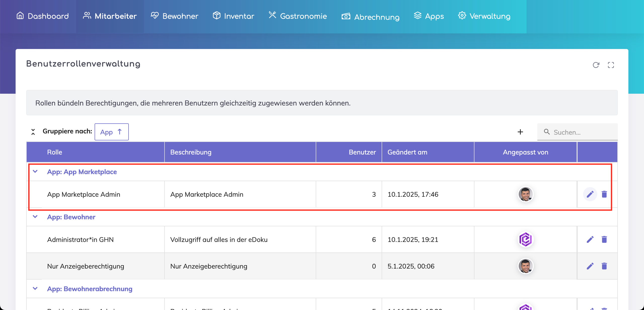644x310 pixels.
Task: Toggle sort direction on App grouping chip
Action: tap(120, 132)
